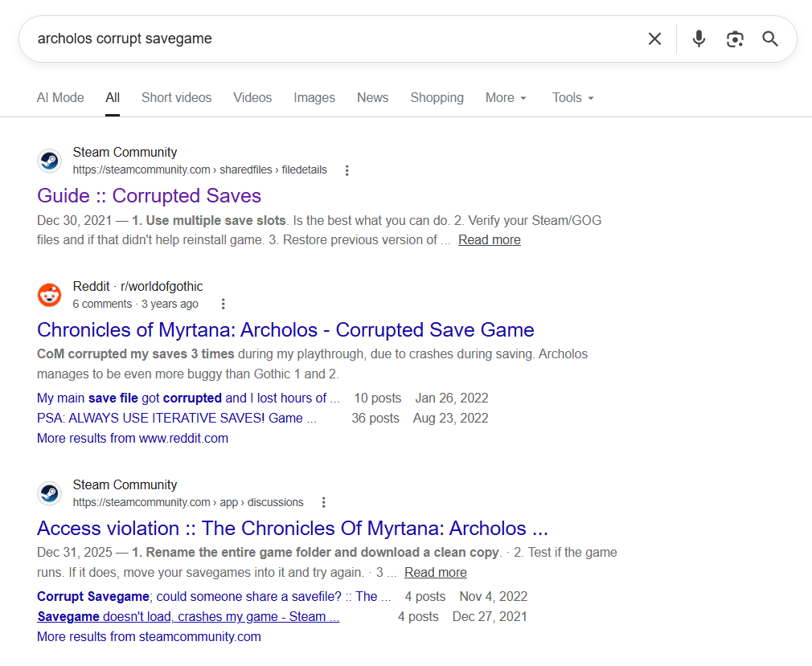Go to the News tab
Image resolution: width=812 pixels, height=666 pixels.
coord(372,97)
